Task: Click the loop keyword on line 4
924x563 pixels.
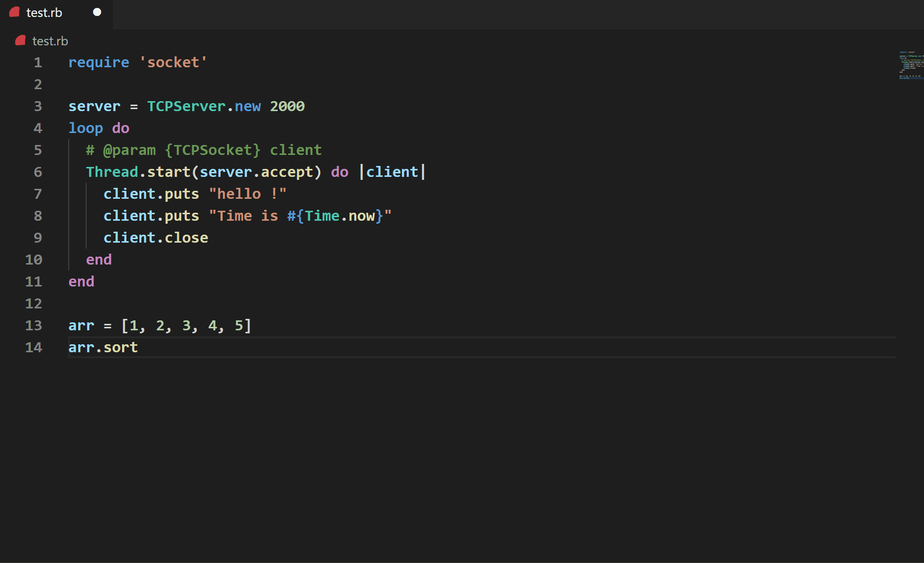Action: [86, 129]
